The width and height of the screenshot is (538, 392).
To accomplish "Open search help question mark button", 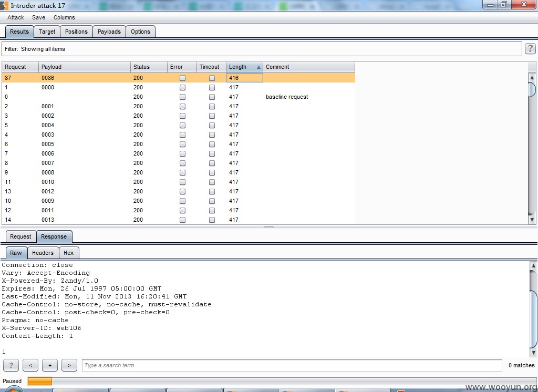I will click(11, 365).
